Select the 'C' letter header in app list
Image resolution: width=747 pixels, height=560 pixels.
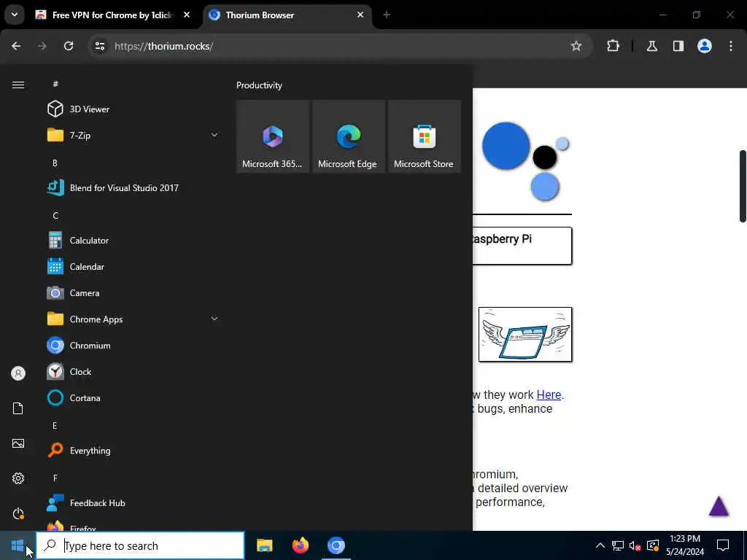tap(55, 216)
